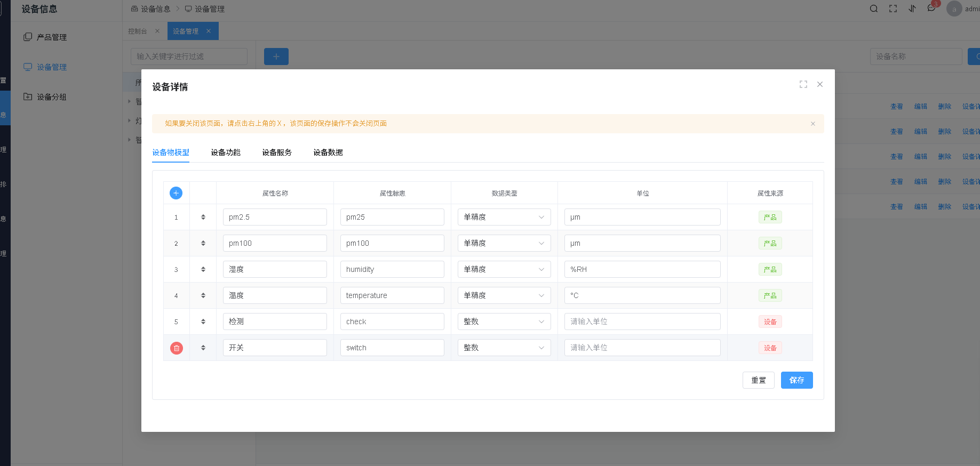Click the fullscreen icon in dialog header
Viewport: 980px width, 466px height.
[803, 84]
